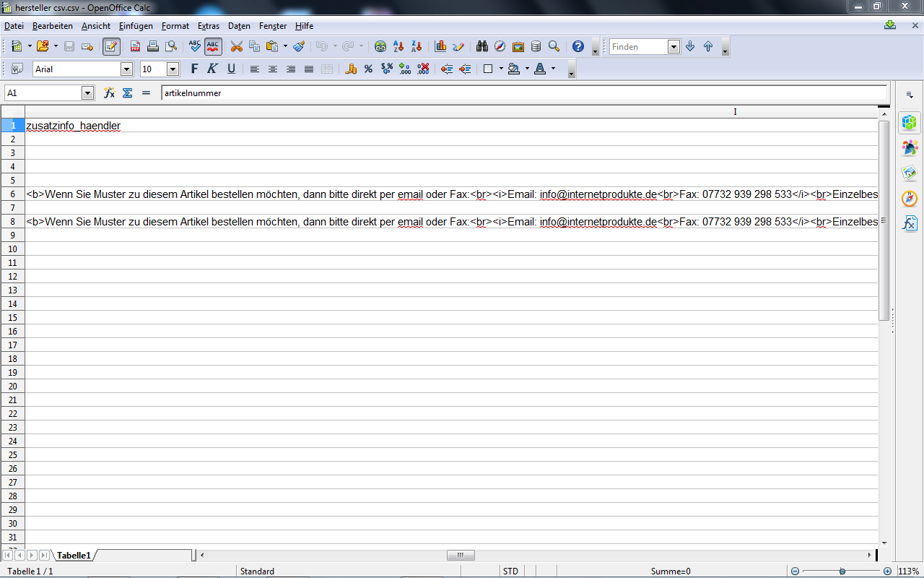Open the Einfügen menu

136,26
